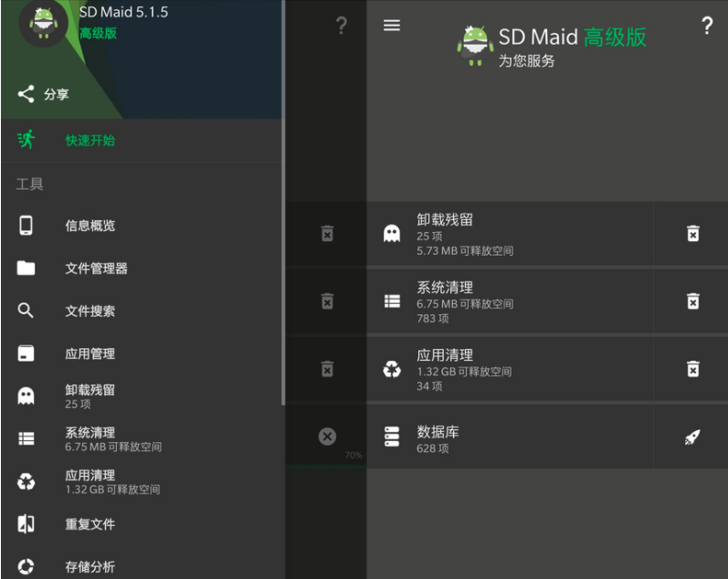Tap the recycle icon in 应用清理 card
The width and height of the screenshot is (728, 579).
[392, 369]
